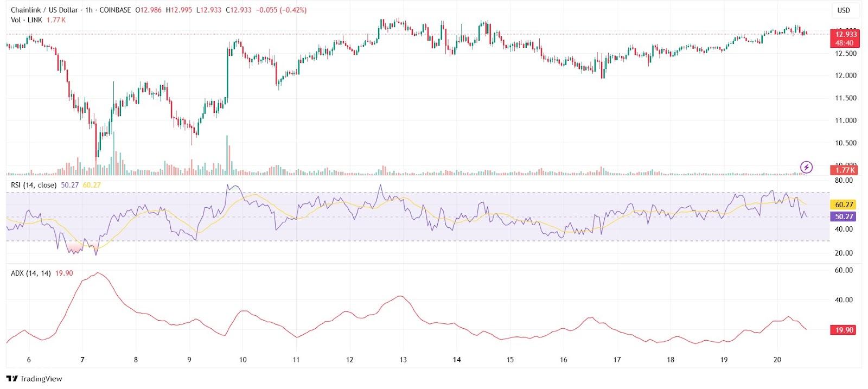This screenshot has height=389, width=868.
Task: Click date label 6 on time axis
Action: [x=29, y=359]
